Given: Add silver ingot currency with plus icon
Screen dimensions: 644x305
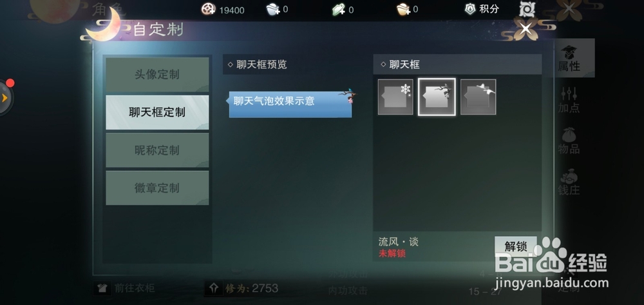Looking at the screenshot, I should point(272,9).
